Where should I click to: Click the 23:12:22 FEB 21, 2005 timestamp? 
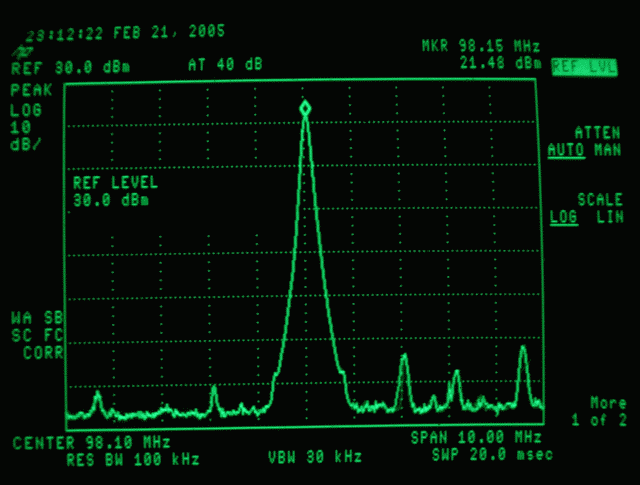125,32
